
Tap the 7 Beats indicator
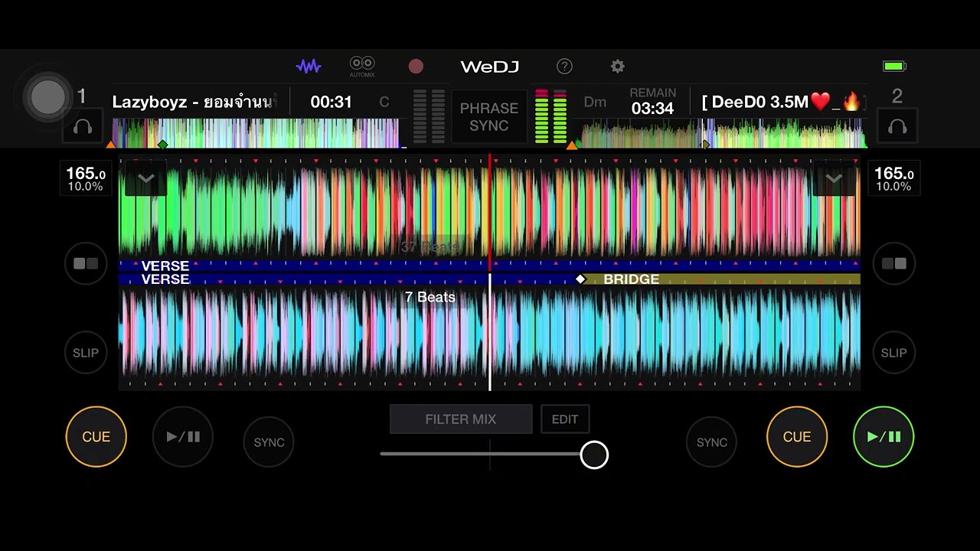(430, 297)
